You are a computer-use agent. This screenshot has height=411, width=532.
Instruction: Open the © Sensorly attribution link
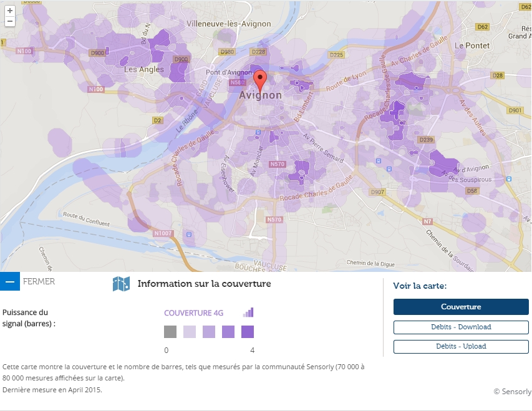pyautogui.click(x=511, y=392)
